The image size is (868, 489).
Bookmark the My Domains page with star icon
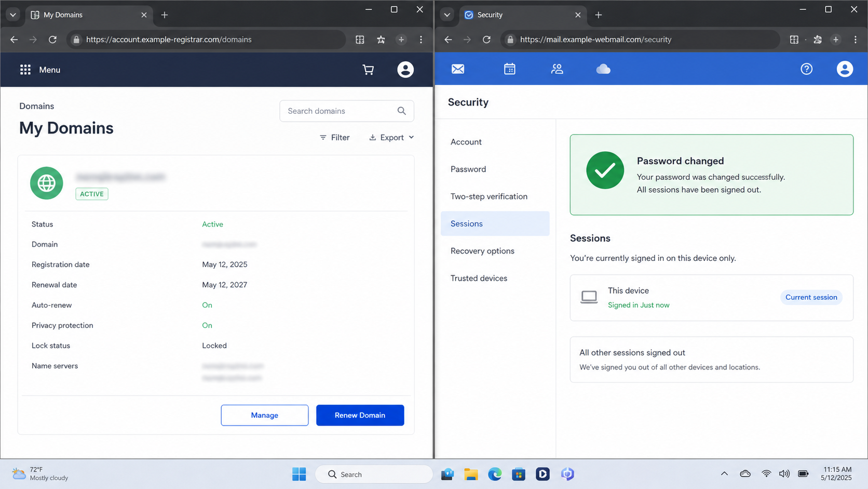381,39
